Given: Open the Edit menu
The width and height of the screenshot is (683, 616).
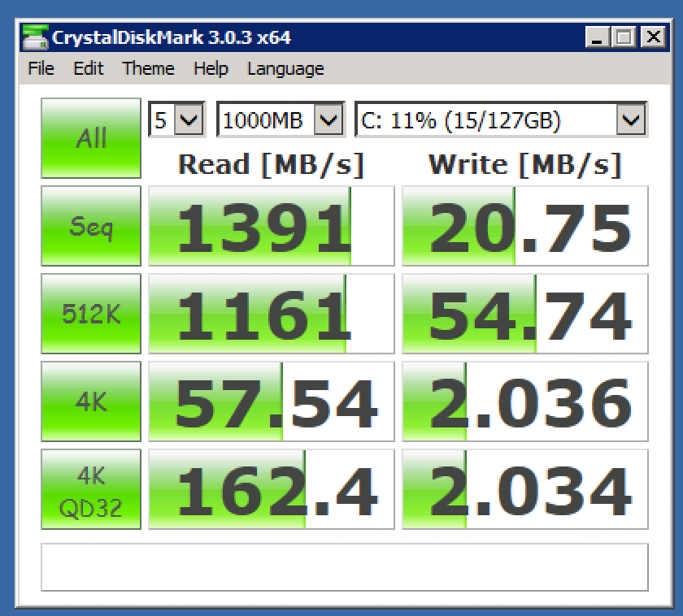Looking at the screenshot, I should pos(89,69).
